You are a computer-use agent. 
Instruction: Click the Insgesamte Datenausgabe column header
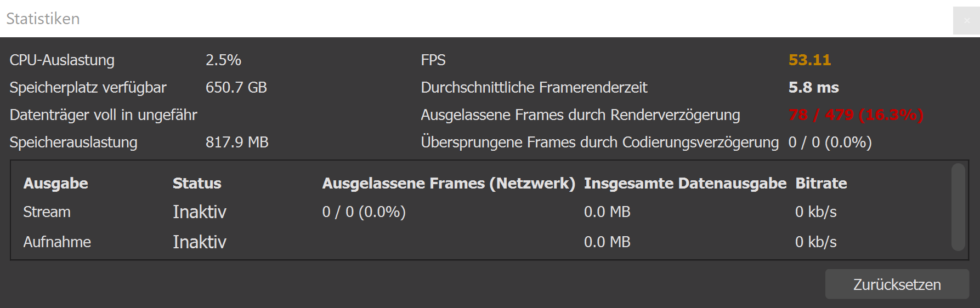685,183
